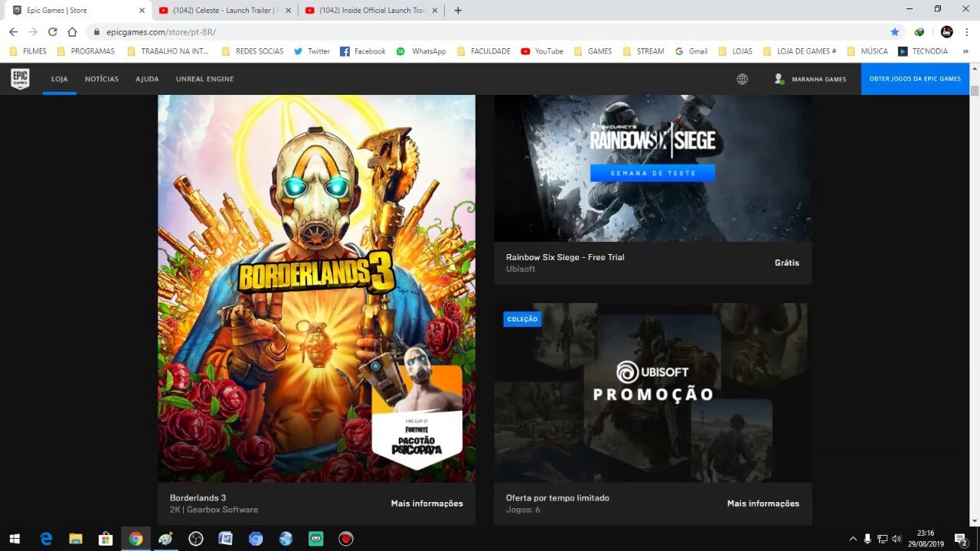Image resolution: width=980 pixels, height=551 pixels.
Task: Open Paint from the taskbar
Action: pos(165,539)
